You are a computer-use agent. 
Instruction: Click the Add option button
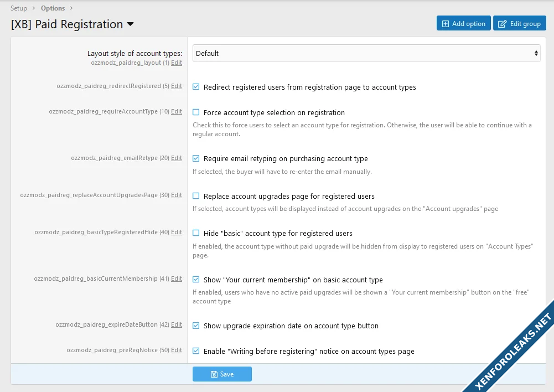click(463, 23)
